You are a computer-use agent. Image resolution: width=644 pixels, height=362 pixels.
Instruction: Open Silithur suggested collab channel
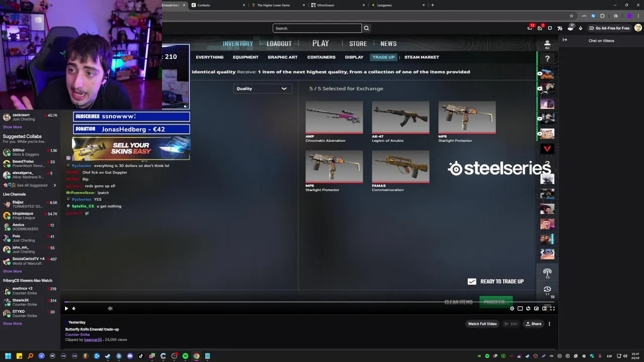click(30, 152)
